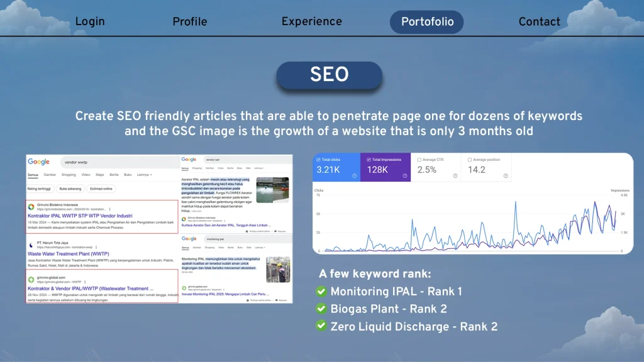Open the Kontraktor IPAL WWTP STP WTP link
The width and height of the screenshot is (644, 362).
[80, 216]
